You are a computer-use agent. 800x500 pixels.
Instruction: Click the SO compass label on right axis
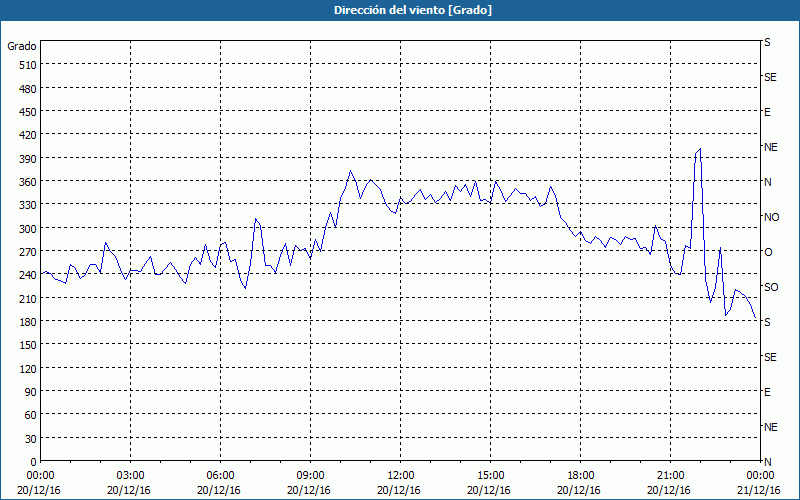point(771,287)
